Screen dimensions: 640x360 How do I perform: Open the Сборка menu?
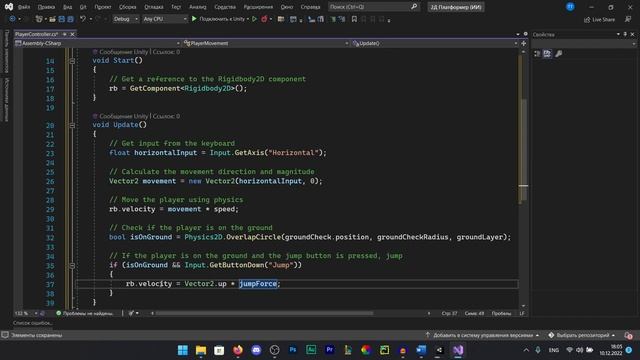click(x=128, y=7)
